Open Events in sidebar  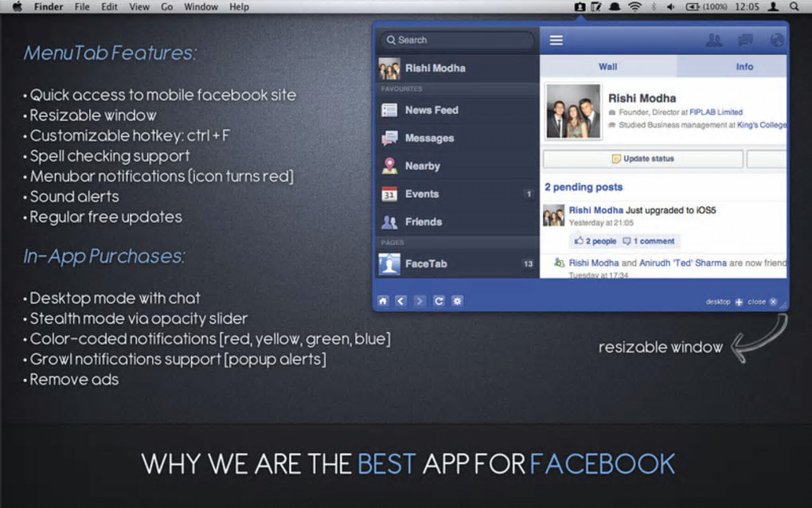[456, 193]
